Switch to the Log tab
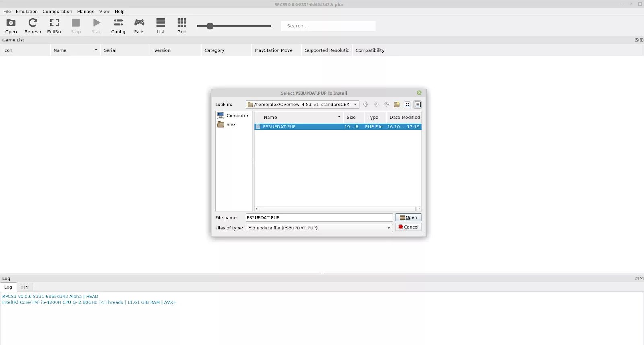This screenshot has width=644, height=345. tap(8, 287)
